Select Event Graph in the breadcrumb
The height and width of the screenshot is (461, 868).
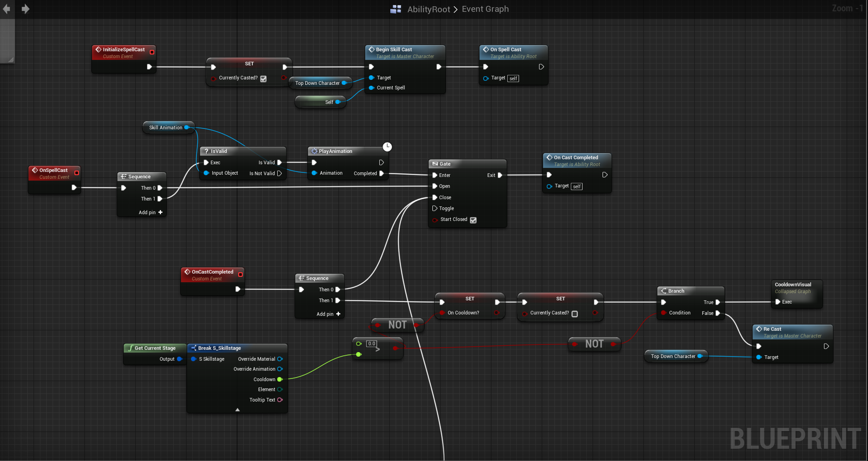485,9
